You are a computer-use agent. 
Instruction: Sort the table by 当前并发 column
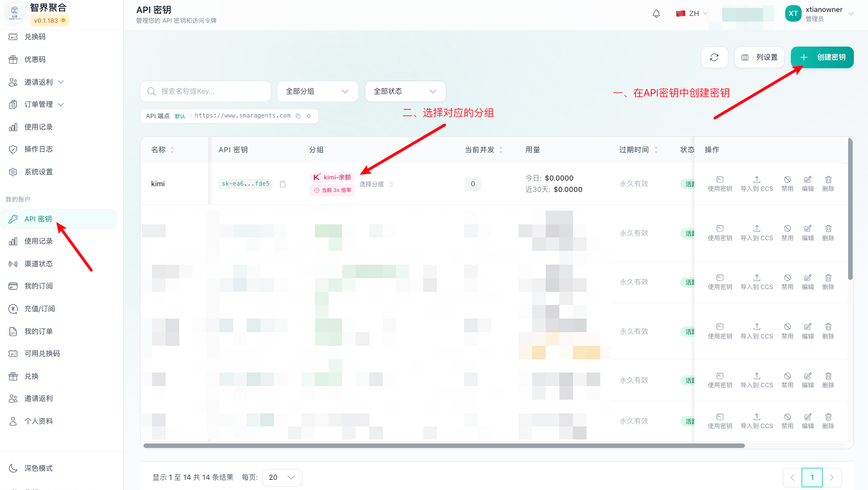(x=500, y=150)
